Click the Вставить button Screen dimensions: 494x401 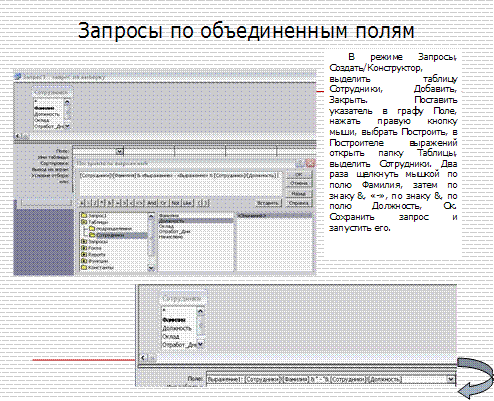(x=268, y=203)
